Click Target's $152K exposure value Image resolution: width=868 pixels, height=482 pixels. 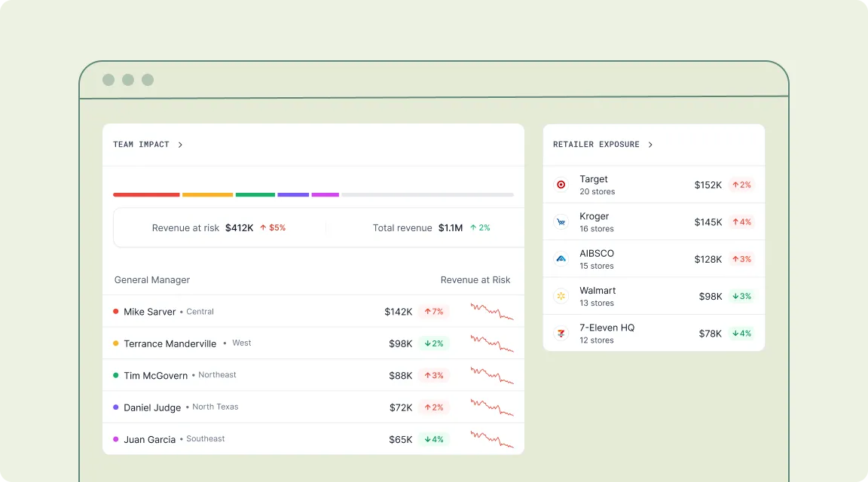click(x=708, y=185)
